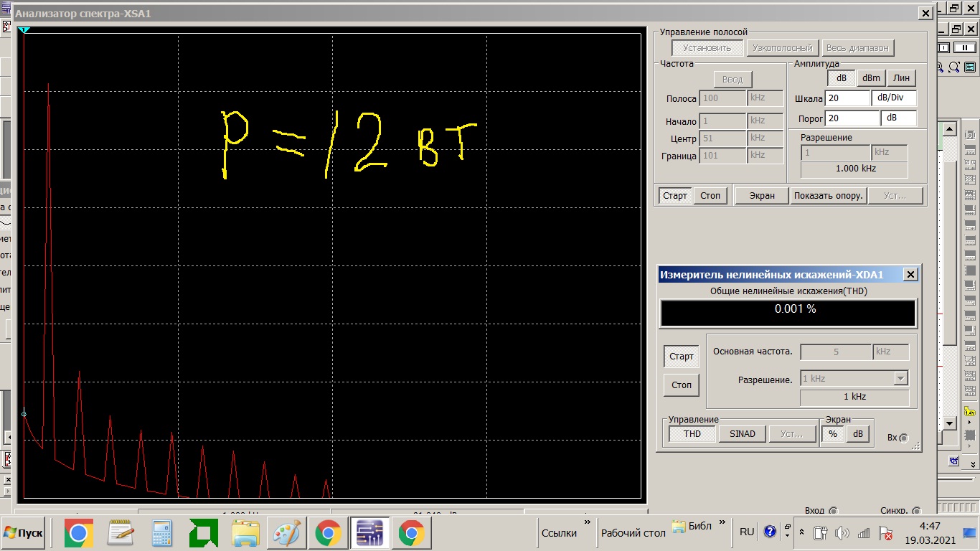Select dB amplitude mode

842,78
